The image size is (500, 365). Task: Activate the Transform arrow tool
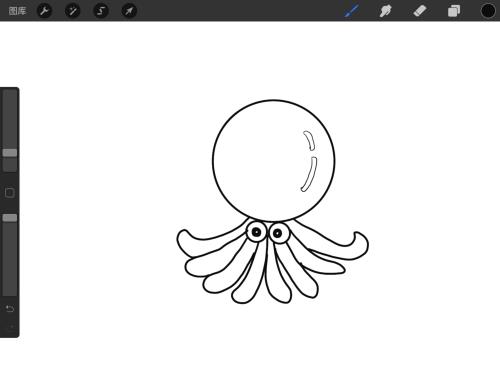129,11
